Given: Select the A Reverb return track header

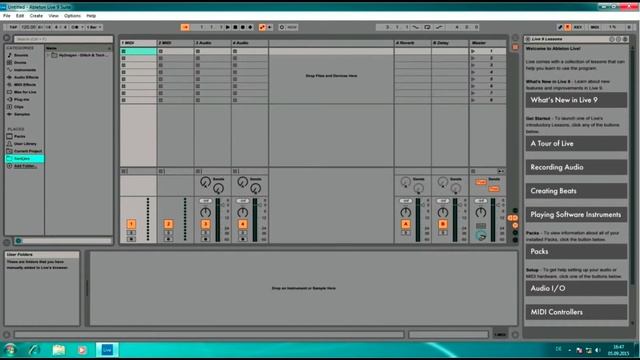Looking at the screenshot, I should (x=412, y=43).
